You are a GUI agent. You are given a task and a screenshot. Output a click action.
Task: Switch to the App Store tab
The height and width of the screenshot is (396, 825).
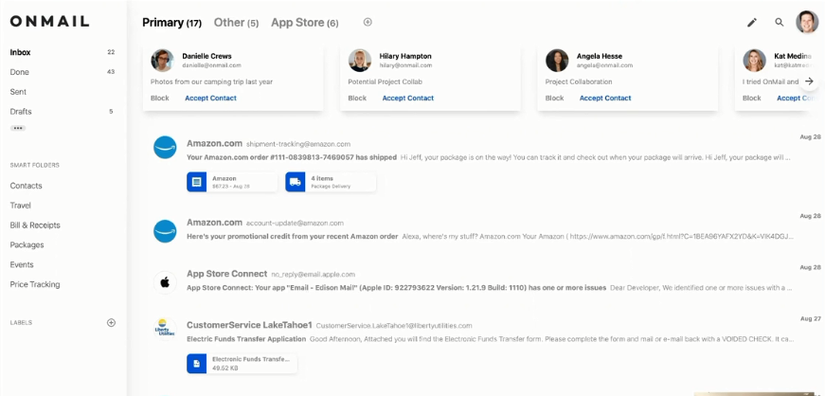click(x=305, y=23)
